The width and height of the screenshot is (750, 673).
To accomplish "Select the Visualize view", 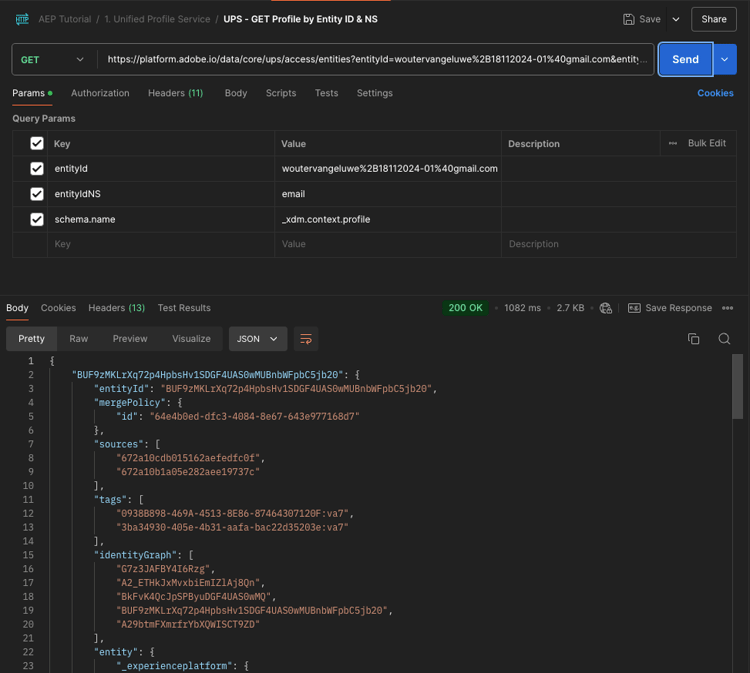I will click(x=191, y=339).
